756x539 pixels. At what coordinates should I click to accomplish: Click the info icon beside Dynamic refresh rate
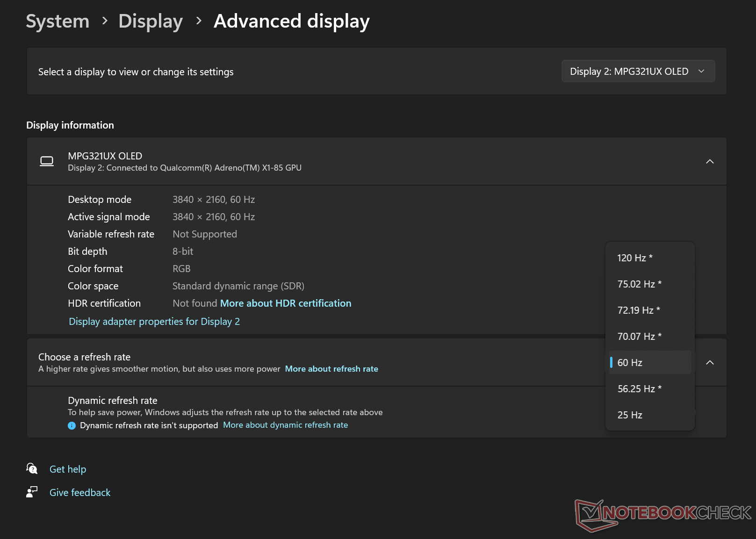pos(72,425)
